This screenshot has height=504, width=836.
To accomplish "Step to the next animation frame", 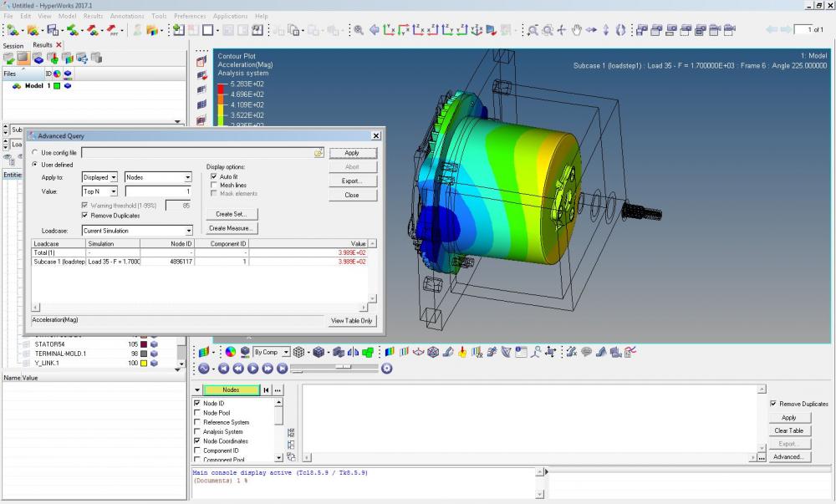I will (x=268, y=368).
